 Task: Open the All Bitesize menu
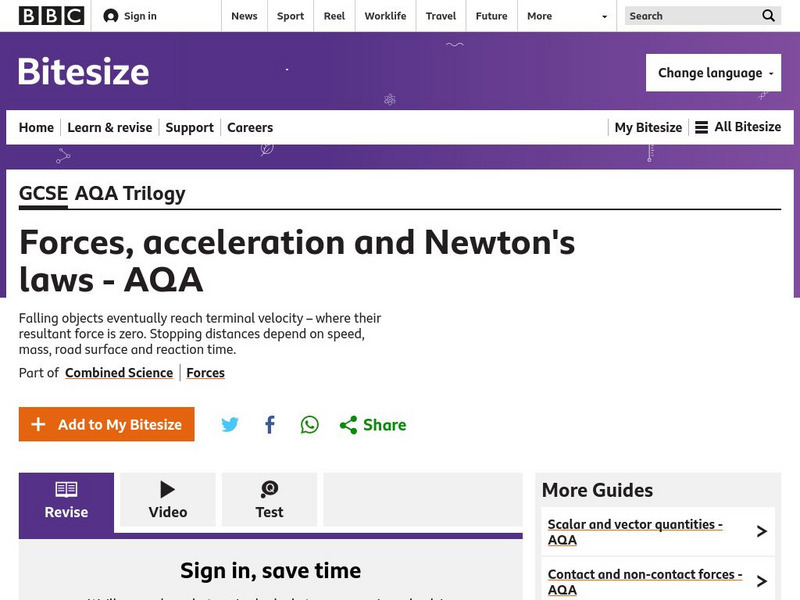pyautogui.click(x=738, y=127)
